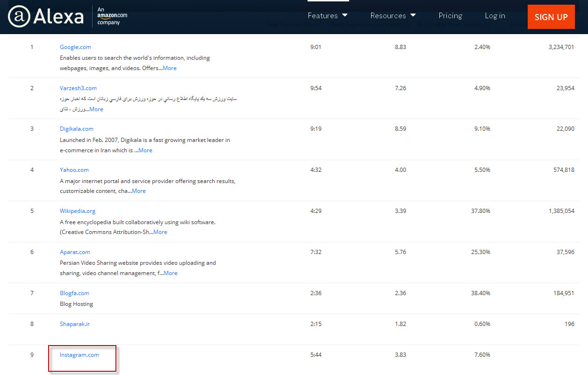This screenshot has width=588, height=375.
Task: Open the Aparat.com site link
Action: tap(75, 252)
